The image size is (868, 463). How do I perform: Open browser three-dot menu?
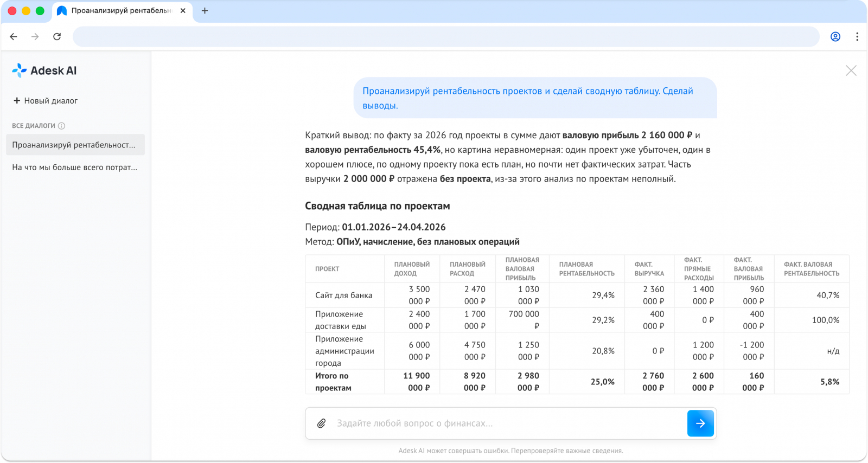click(857, 36)
